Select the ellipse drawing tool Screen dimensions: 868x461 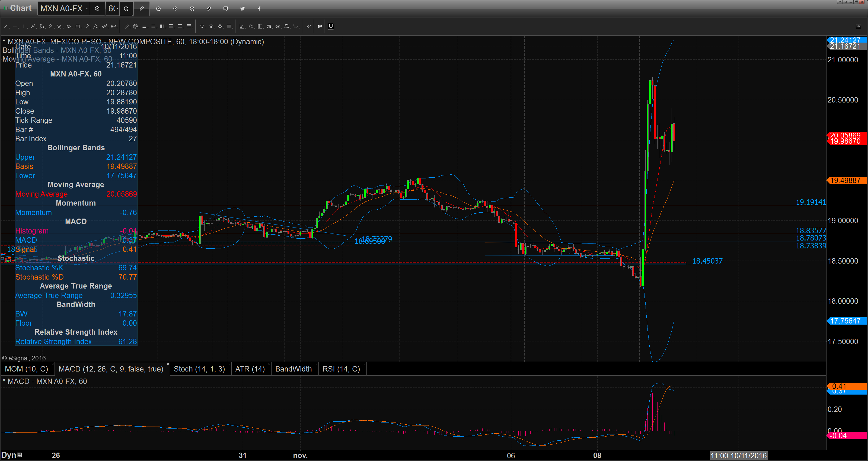click(x=68, y=26)
